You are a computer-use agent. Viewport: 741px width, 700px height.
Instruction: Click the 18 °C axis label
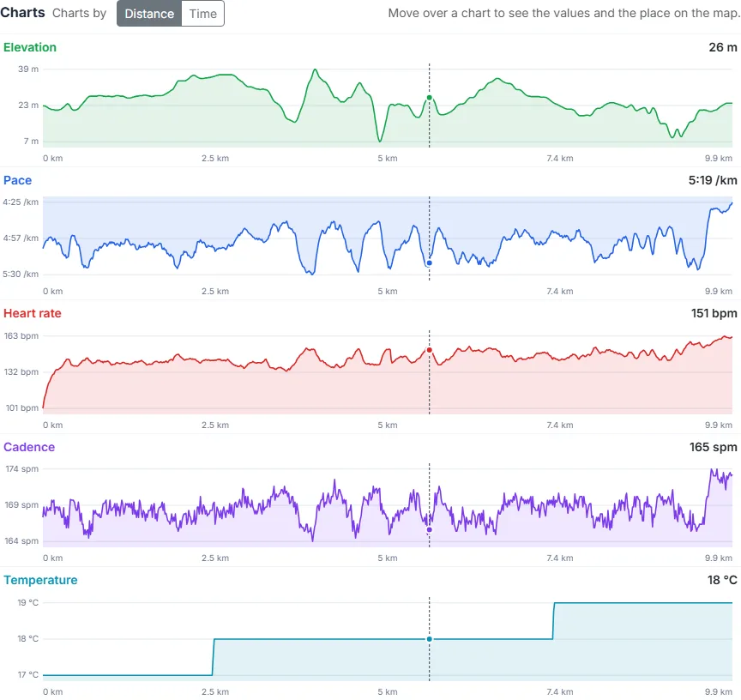pyautogui.click(x=28, y=639)
